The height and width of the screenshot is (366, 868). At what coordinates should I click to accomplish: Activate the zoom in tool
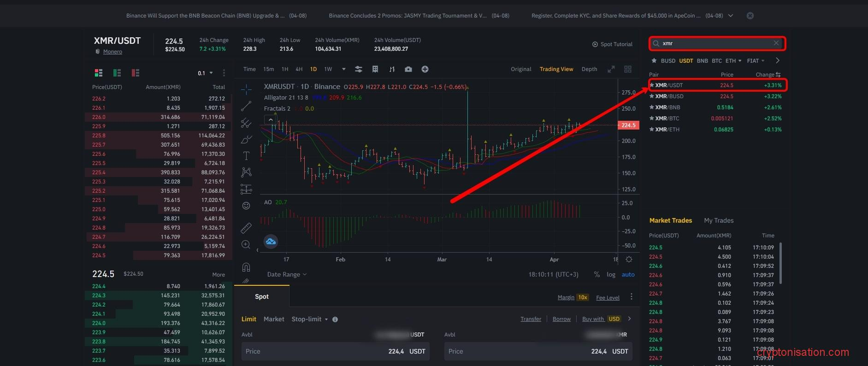point(246,245)
